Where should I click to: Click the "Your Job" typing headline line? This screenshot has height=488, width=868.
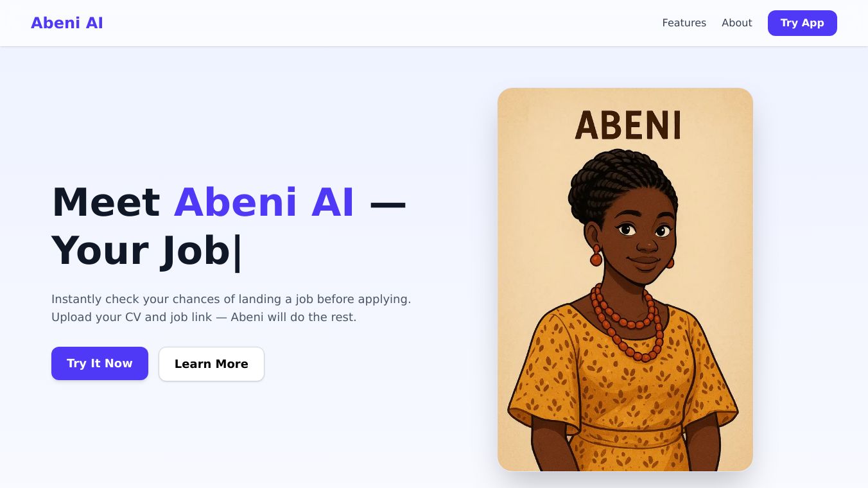pyautogui.click(x=141, y=250)
